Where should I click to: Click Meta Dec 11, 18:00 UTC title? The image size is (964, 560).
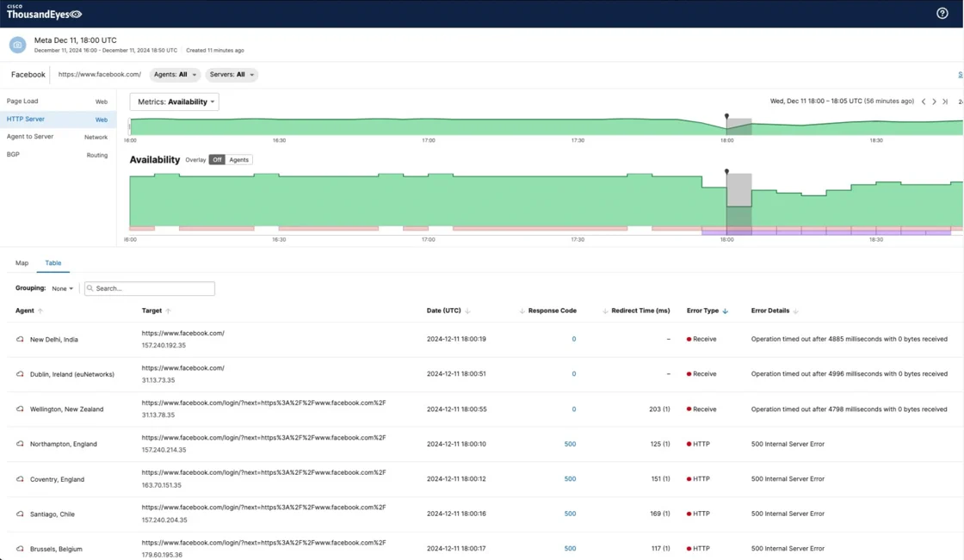coord(75,40)
